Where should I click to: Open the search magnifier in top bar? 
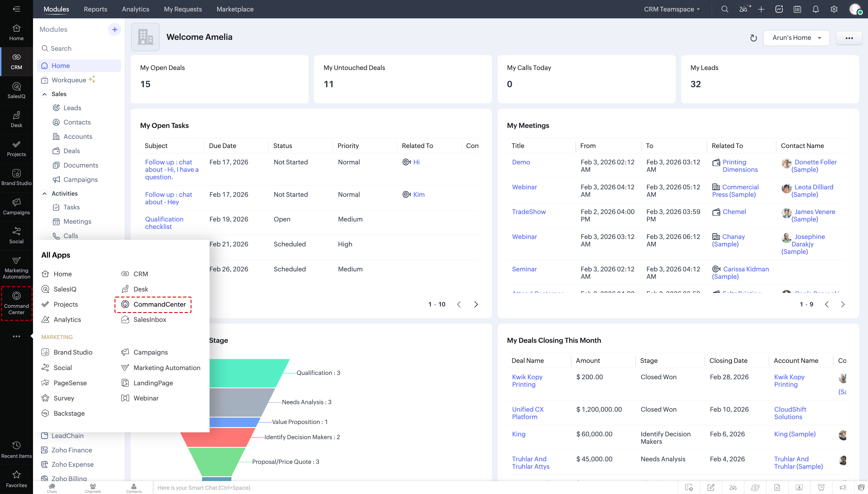coord(724,9)
